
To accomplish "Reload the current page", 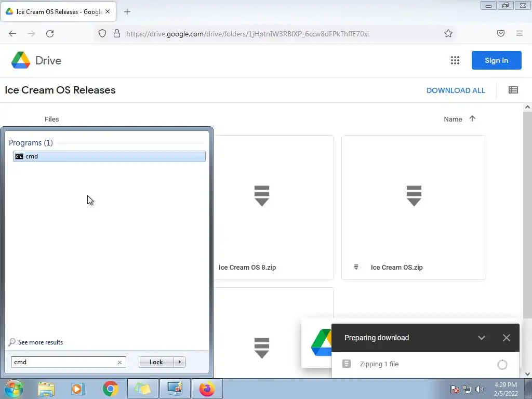I will point(50,34).
